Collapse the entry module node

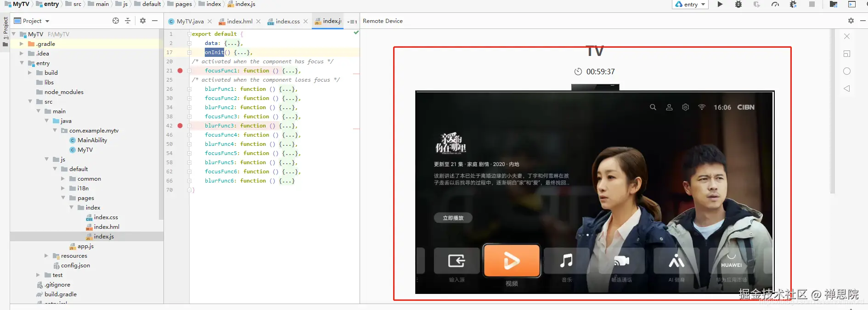pos(21,63)
